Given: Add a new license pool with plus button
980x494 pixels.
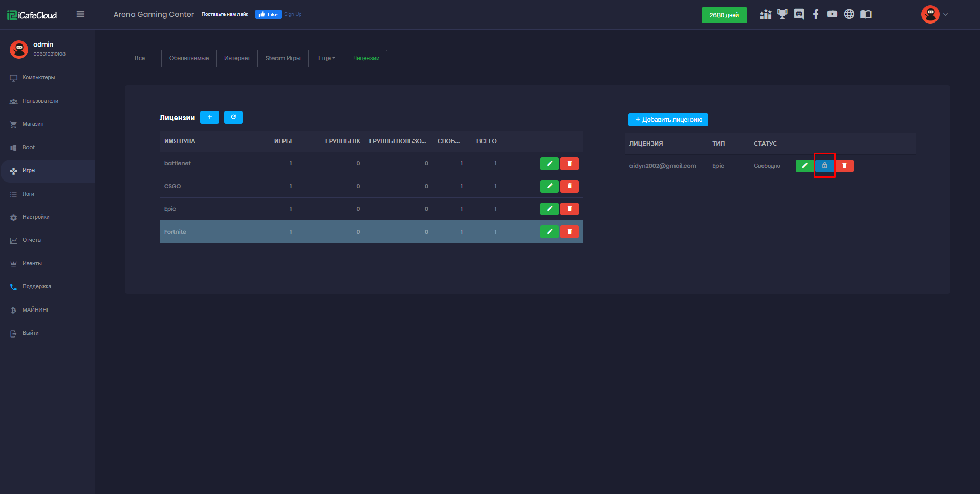Looking at the screenshot, I should (x=209, y=117).
